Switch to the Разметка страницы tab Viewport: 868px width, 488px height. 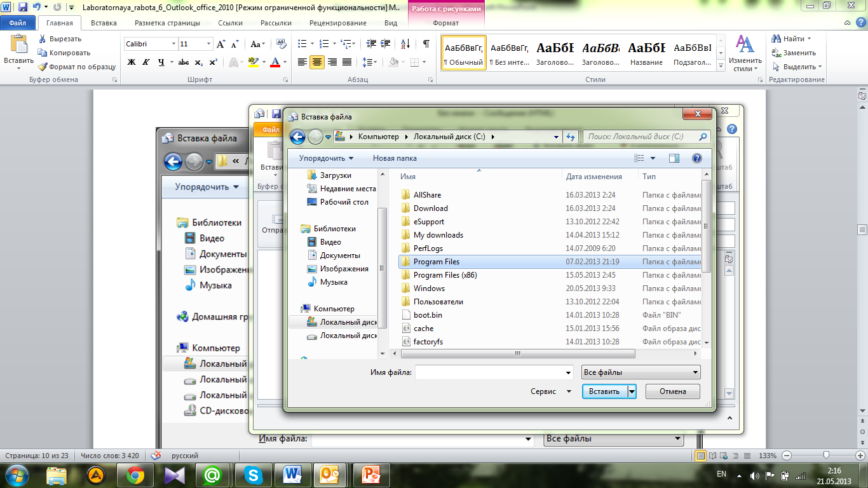(x=167, y=23)
